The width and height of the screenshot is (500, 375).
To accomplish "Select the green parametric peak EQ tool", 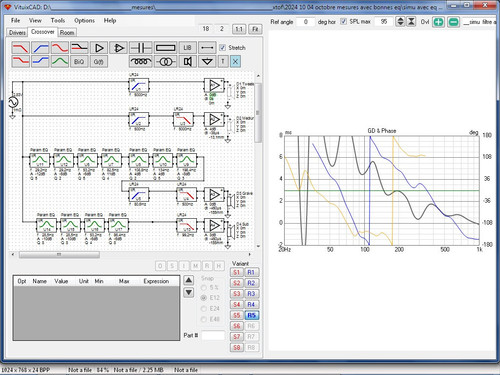I will (60, 62).
